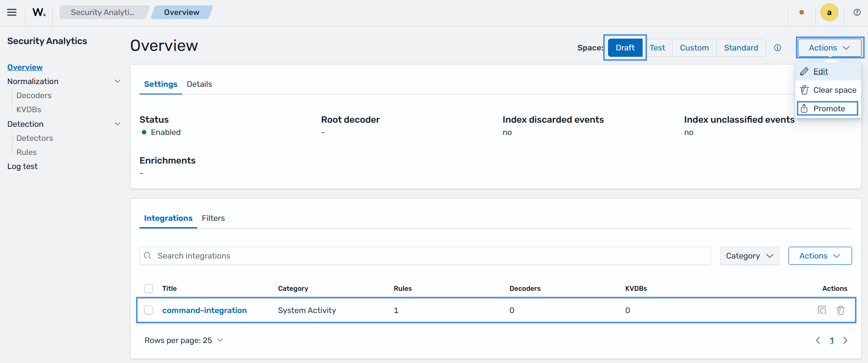This screenshot has height=363, width=868.
Task: Click the share icon beside Promote
Action: coord(804,109)
